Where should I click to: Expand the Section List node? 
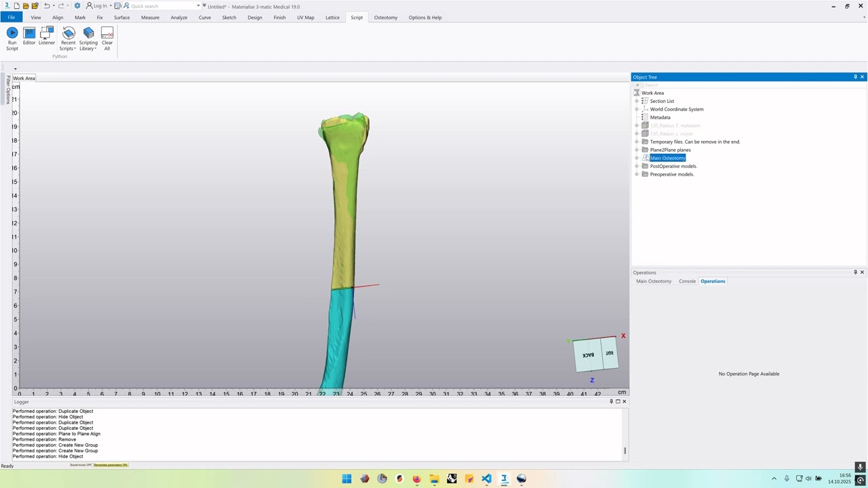pos(637,101)
